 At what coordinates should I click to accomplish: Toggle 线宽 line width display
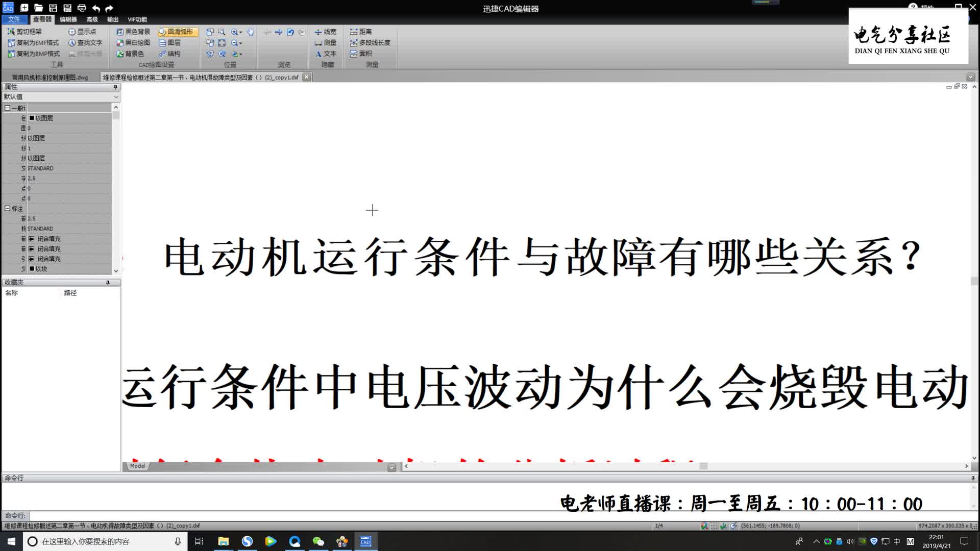[x=325, y=32]
